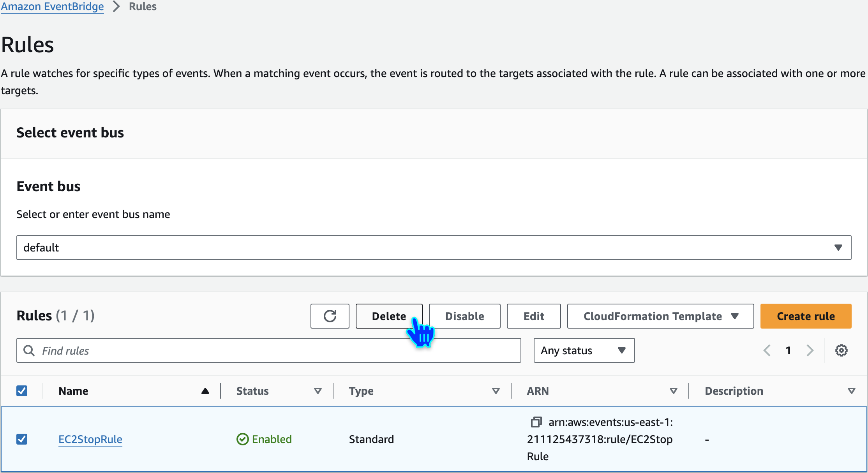Sort by ARN column arrow
Viewport: 868px width, 473px height.
click(673, 391)
